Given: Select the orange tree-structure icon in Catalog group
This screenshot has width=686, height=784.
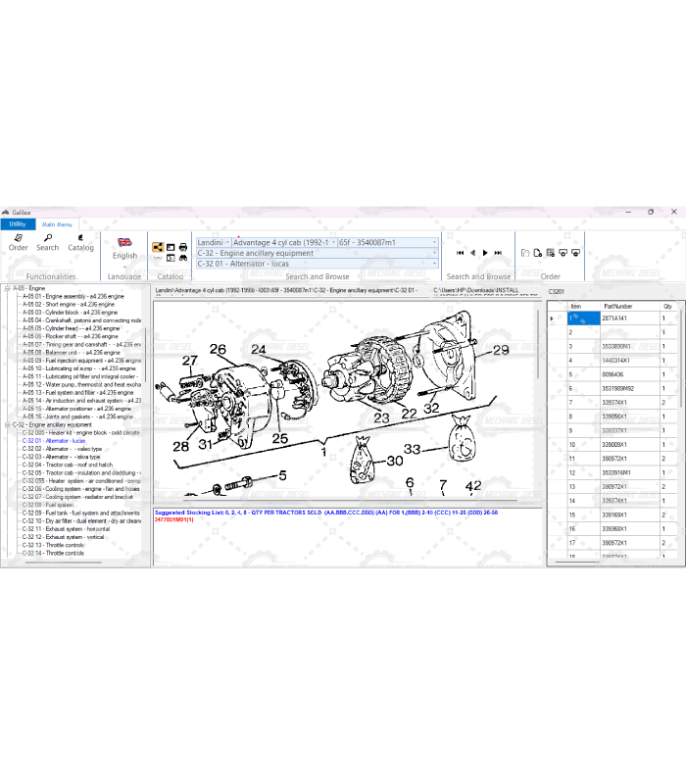Looking at the screenshot, I should 158,247.
